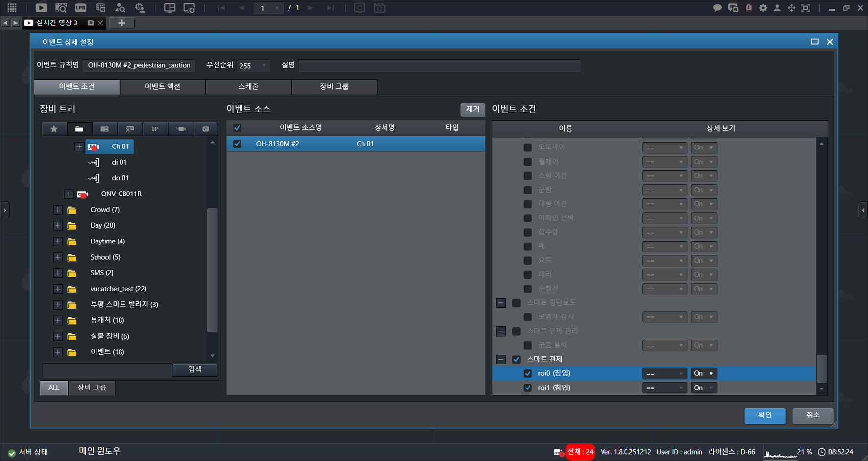868x461 pixels.
Task: Click the 설명 description input field
Action: tap(439, 65)
